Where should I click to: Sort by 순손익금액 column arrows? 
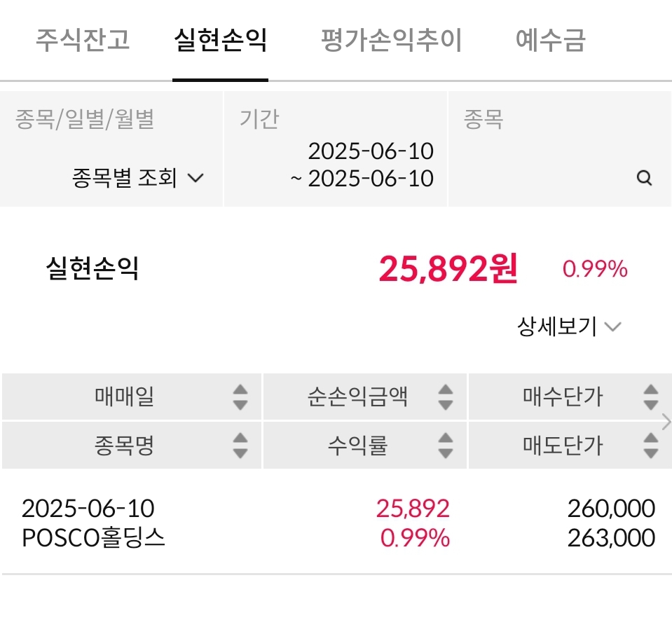point(445,397)
